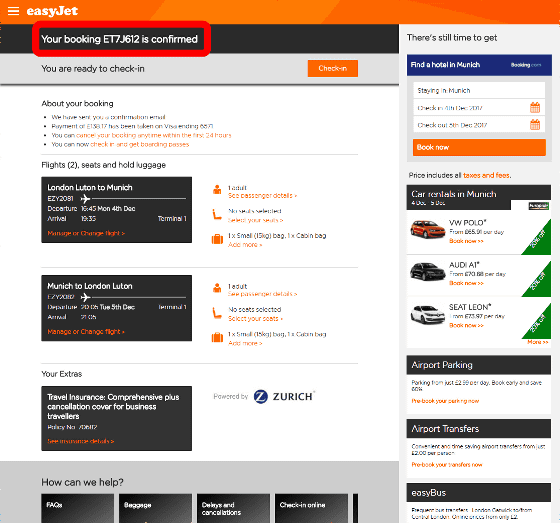Screen dimensions: 560x523
Task: Click the Staying in Munich field
Action: pos(479,90)
